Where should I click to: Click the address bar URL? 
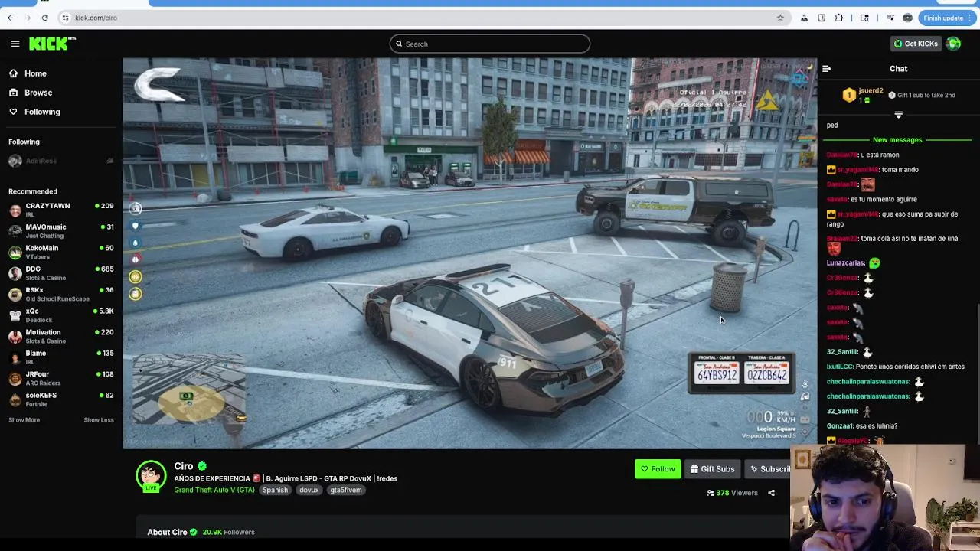tap(96, 18)
